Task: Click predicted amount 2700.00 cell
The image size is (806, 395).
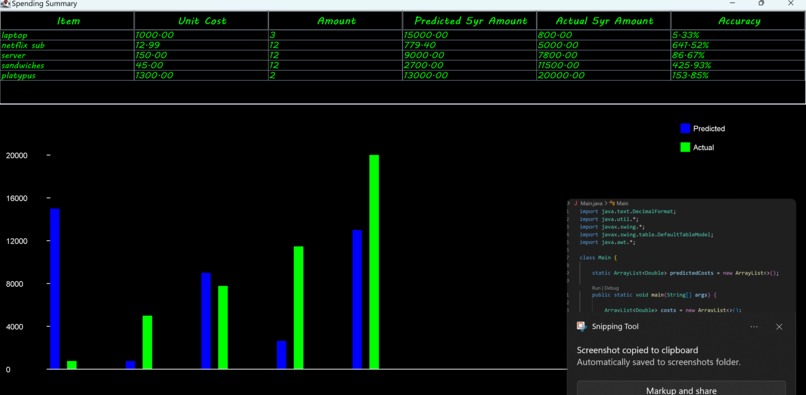Action: coord(470,65)
